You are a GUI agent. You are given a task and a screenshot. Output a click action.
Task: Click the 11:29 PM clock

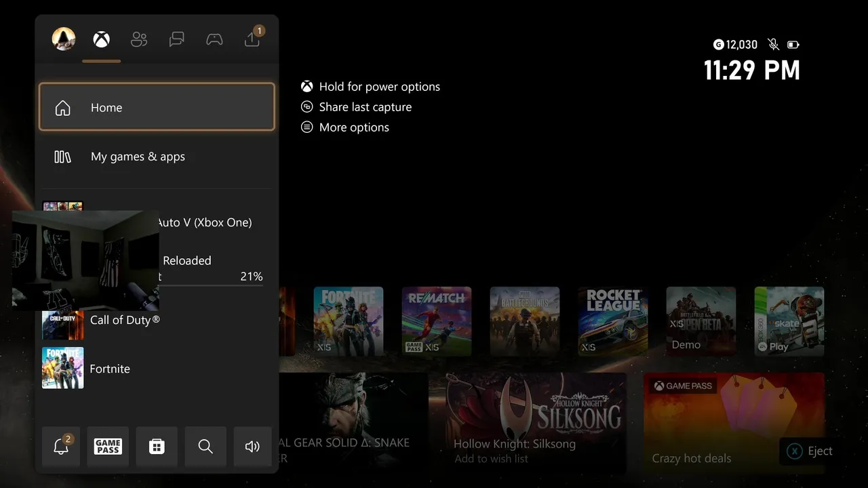752,70
